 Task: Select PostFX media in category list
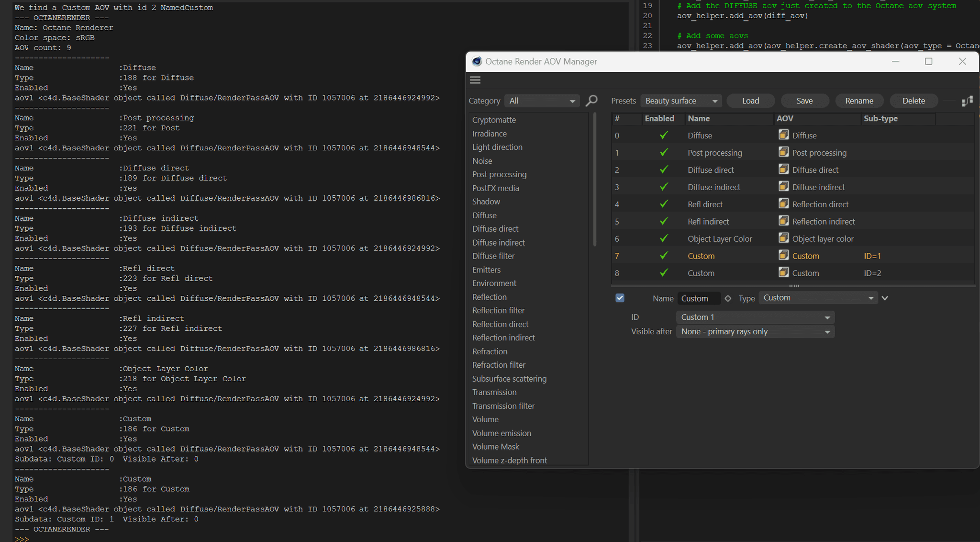[495, 188]
